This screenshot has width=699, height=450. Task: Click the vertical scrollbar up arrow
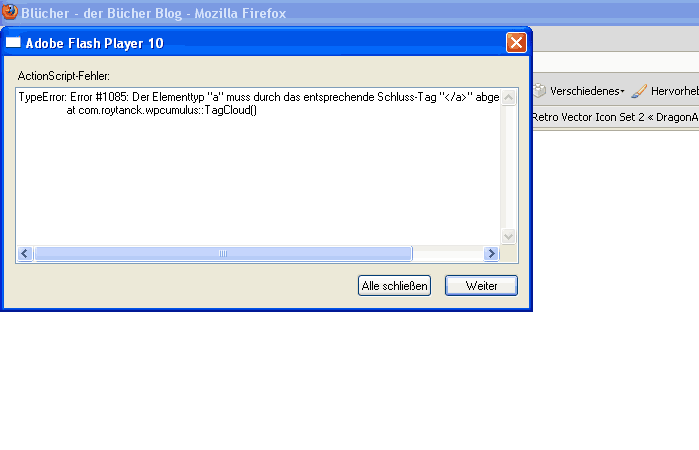pos(508,97)
